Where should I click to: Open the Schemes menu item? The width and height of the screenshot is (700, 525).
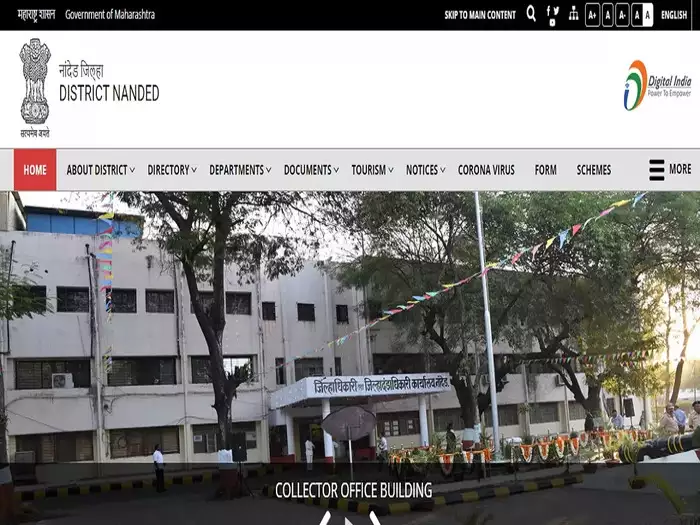tap(594, 170)
